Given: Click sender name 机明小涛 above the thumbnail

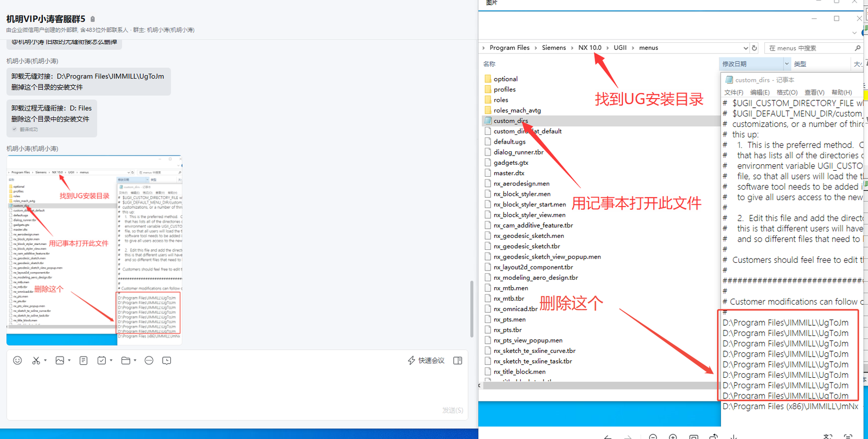Looking at the screenshot, I should tap(32, 149).
